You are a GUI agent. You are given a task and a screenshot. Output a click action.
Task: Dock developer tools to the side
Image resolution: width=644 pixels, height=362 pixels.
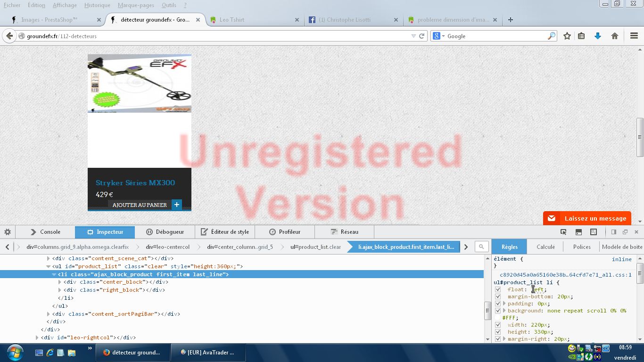click(x=614, y=232)
